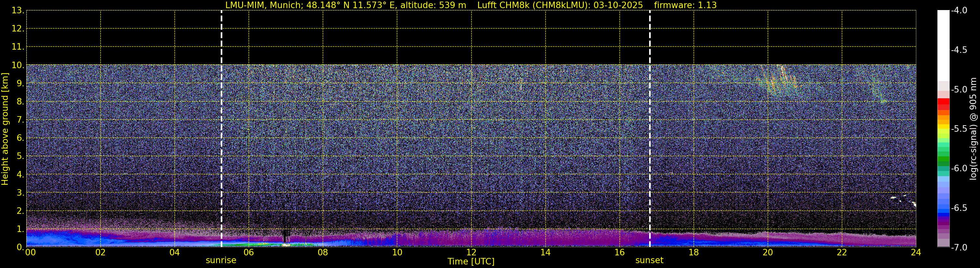Click the height-axis tick label '8.'
The height and width of the screenshot is (268, 980).
tap(20, 102)
